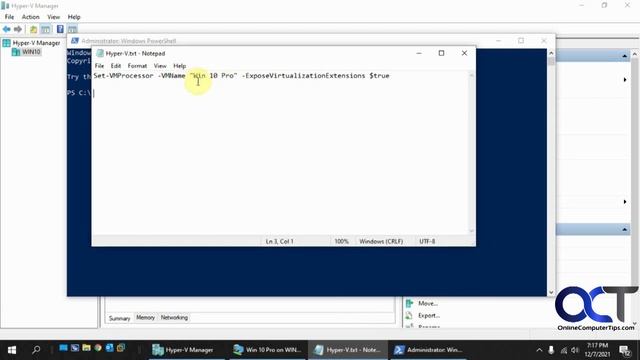Screen dimensions: 640x360
Task: Click the Set-VMProcessor command line in Notepad
Action: (241, 76)
